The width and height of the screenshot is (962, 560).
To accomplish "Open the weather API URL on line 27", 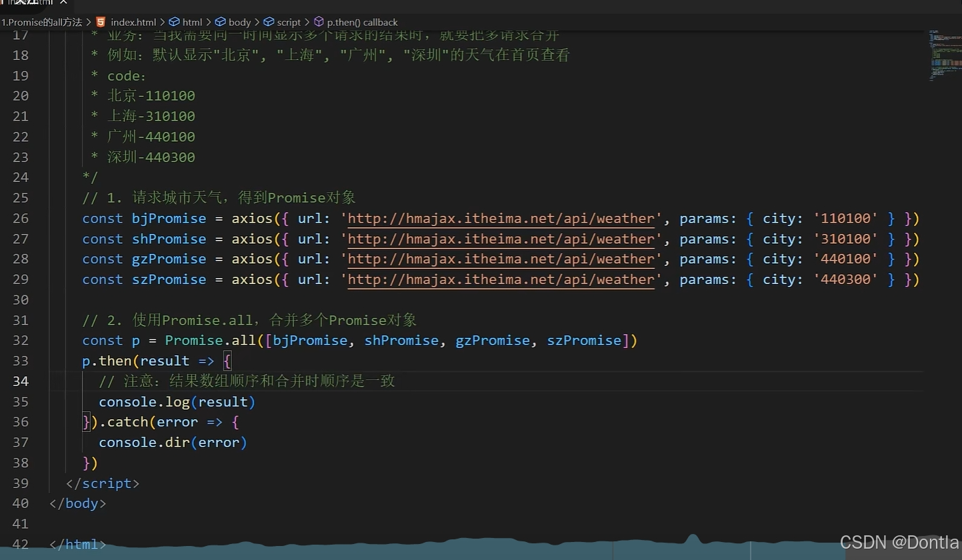I will (501, 239).
